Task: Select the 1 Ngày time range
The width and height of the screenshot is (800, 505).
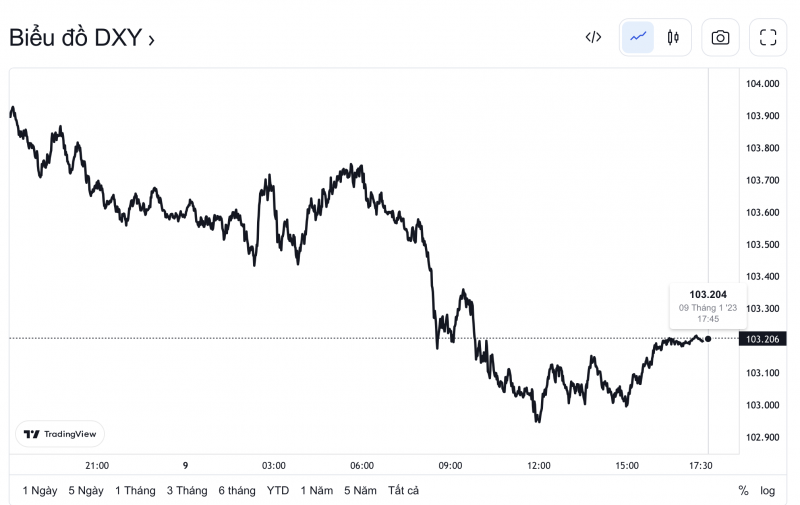Action: pyautogui.click(x=40, y=490)
